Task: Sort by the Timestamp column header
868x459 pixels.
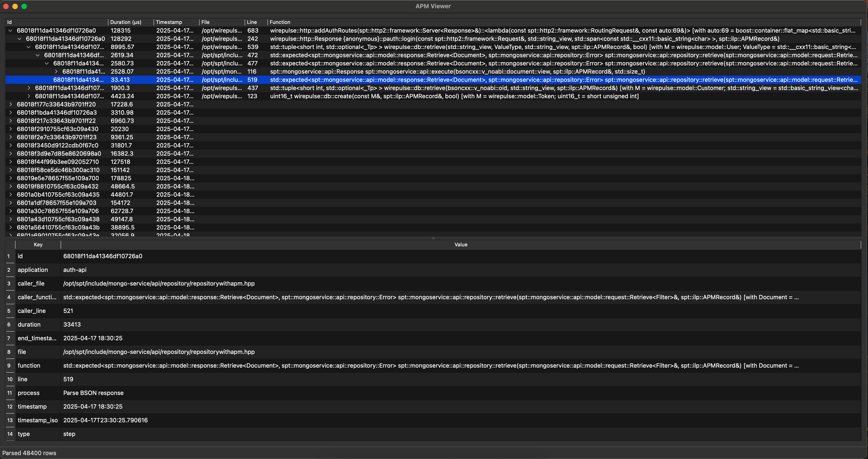Action: click(x=176, y=22)
